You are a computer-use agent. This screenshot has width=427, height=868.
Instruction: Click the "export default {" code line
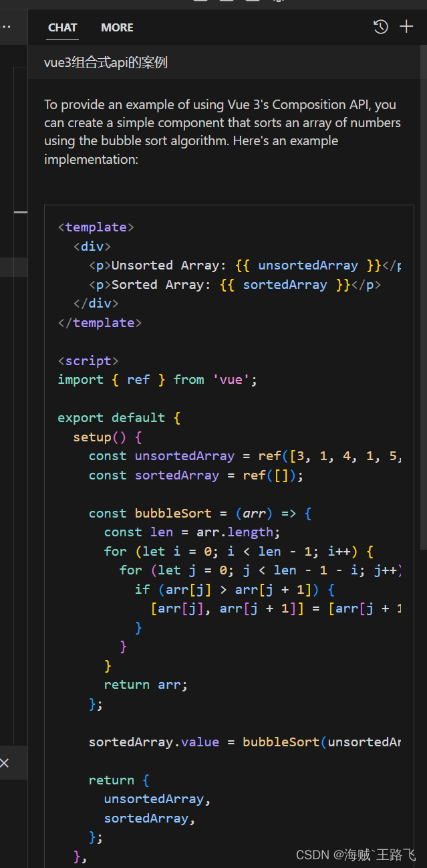[120, 418]
